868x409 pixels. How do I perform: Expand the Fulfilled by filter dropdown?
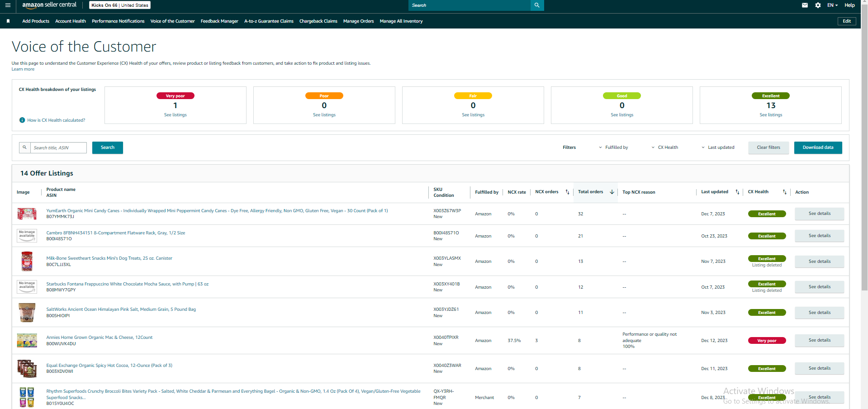pyautogui.click(x=613, y=147)
